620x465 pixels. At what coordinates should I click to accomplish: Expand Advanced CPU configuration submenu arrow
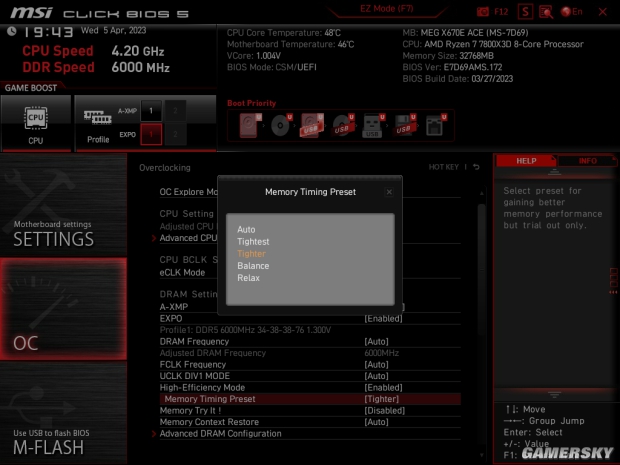tap(154, 238)
